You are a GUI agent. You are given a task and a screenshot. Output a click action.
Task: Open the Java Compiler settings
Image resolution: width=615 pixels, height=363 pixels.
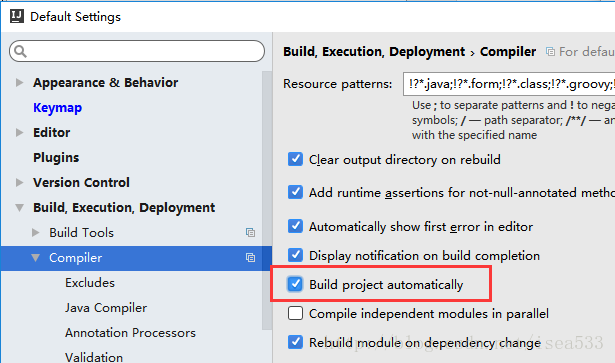coord(106,308)
